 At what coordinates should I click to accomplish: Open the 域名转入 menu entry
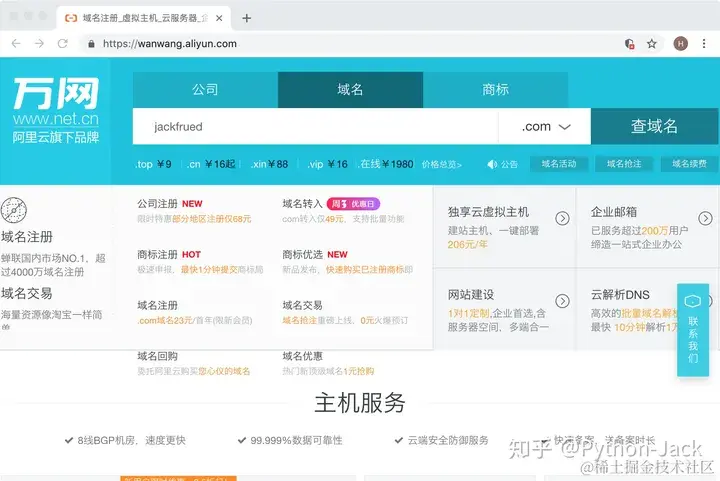click(x=302, y=204)
